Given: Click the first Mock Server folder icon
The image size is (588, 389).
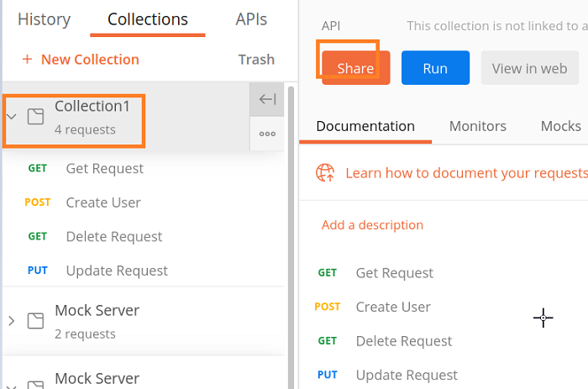Looking at the screenshot, I should (35, 320).
